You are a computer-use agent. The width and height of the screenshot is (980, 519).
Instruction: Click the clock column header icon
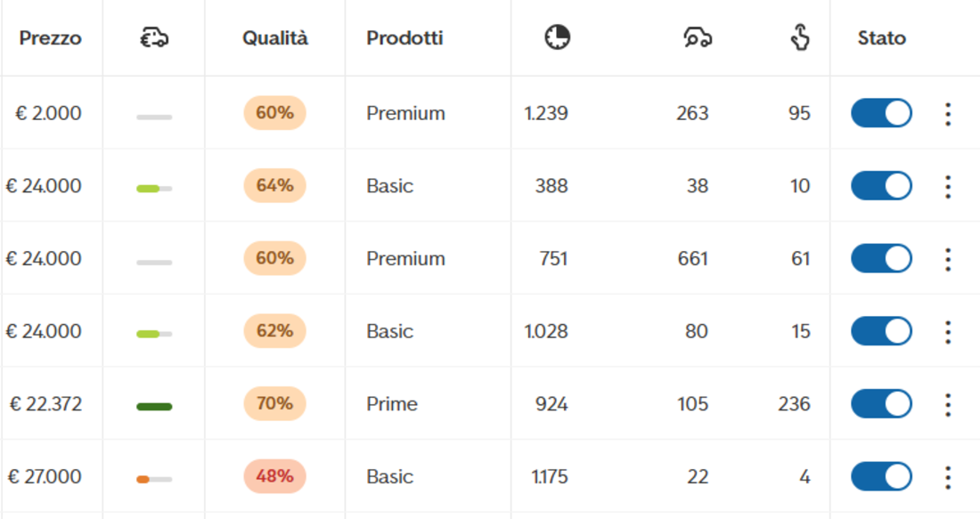pos(557,37)
